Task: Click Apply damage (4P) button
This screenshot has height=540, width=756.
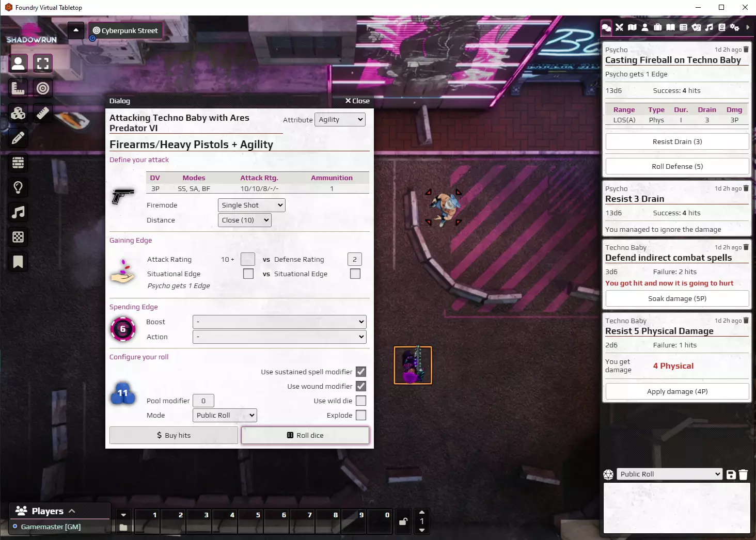Action: (677, 391)
